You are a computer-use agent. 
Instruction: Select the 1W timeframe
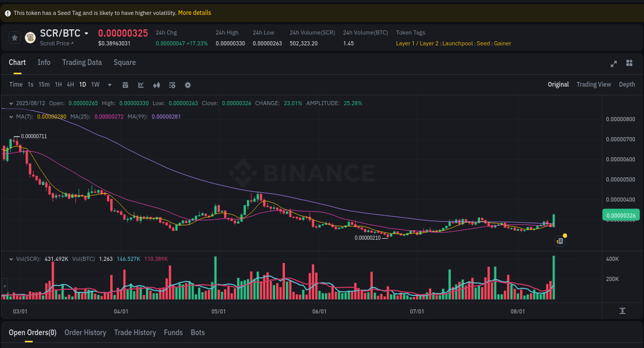pyautogui.click(x=95, y=85)
